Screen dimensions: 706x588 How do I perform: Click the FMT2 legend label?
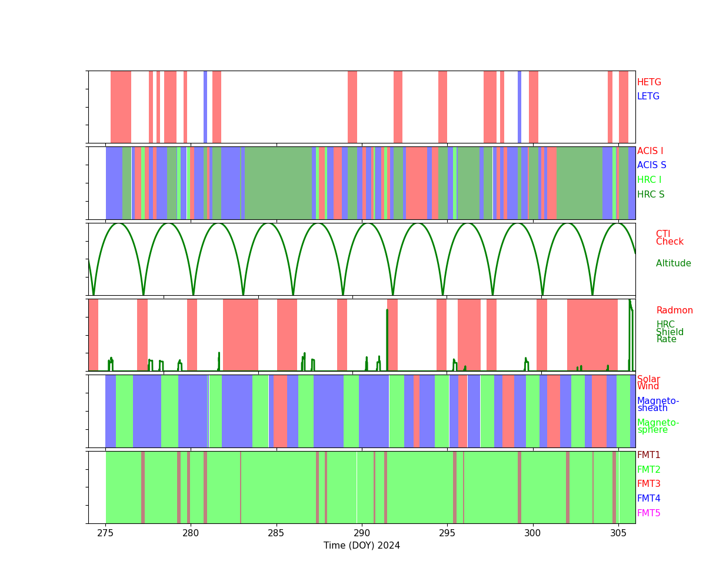pyautogui.click(x=649, y=470)
